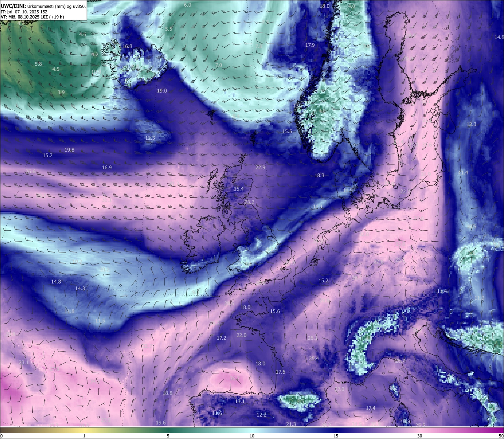Click the 13.1 value over Spain
504x439 pixels.
click(x=240, y=401)
